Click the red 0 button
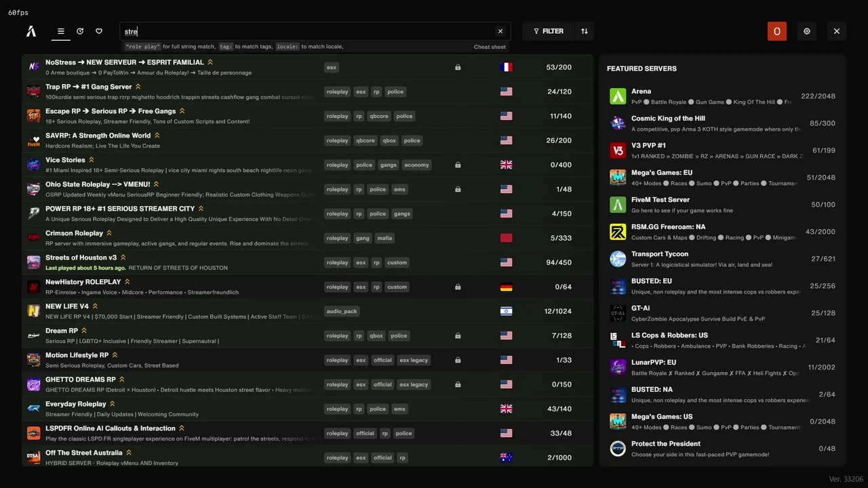868x488 pixels. point(777,31)
